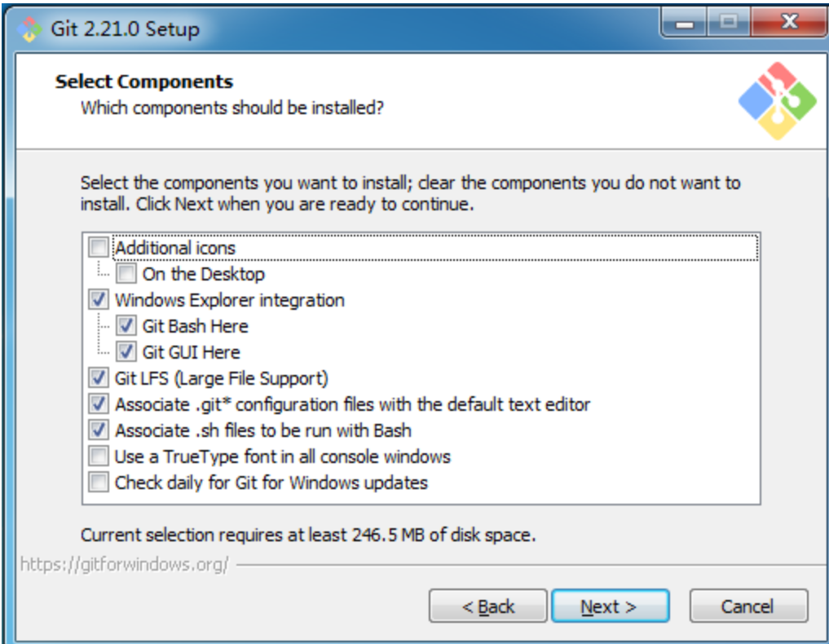Click the Git logo in the title bar
The width and height of the screenshot is (829, 644).
pyautogui.click(x=29, y=29)
